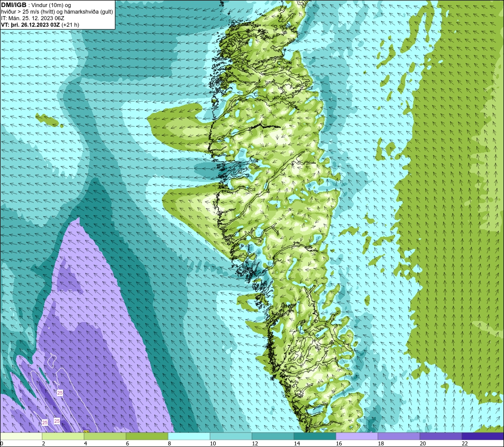The height and width of the screenshot is (447, 504).
Task: Click the scale label "6"
Action: tap(128, 443)
